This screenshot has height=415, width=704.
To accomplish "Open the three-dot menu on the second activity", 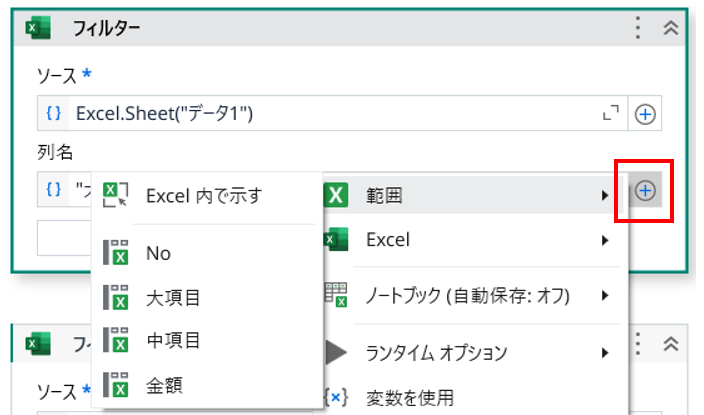I will click(637, 343).
